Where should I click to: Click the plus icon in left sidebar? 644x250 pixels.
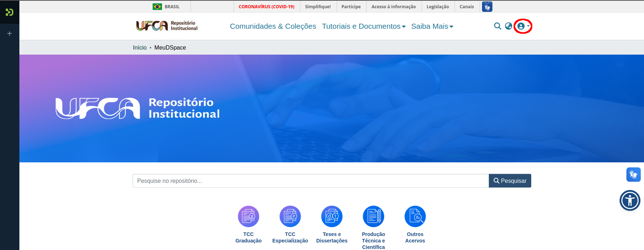click(10, 33)
